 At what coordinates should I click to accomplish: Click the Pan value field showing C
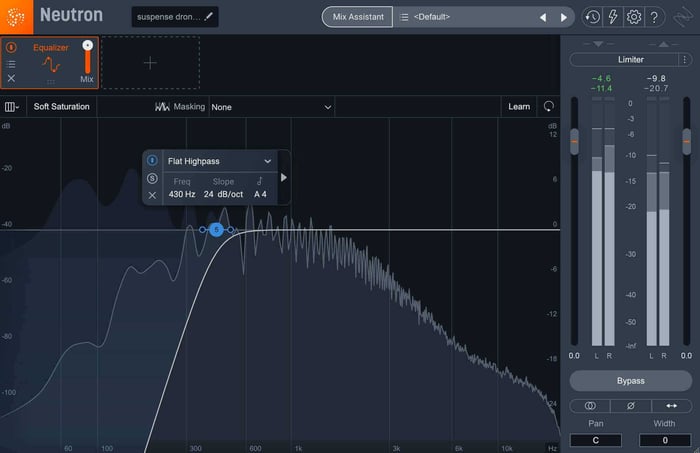tap(596, 440)
